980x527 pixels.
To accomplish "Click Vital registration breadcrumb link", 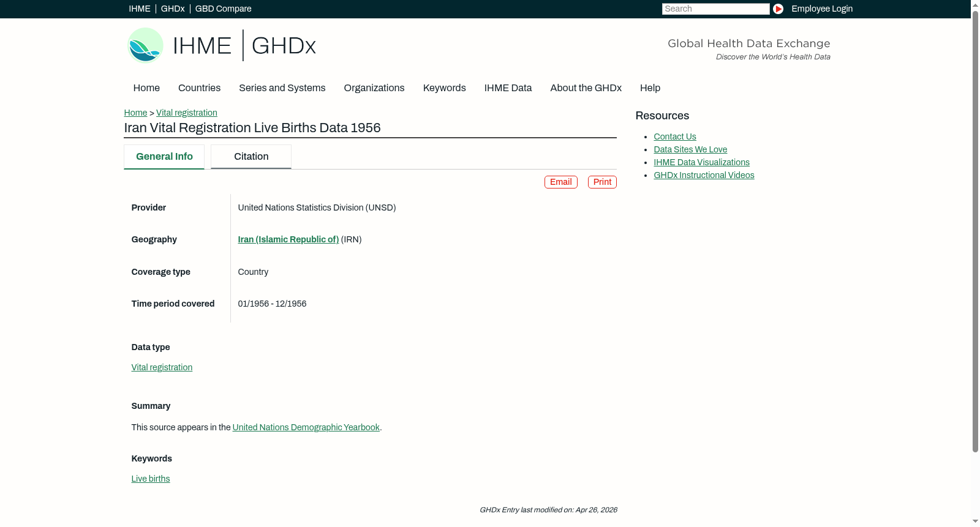I will coord(187,113).
